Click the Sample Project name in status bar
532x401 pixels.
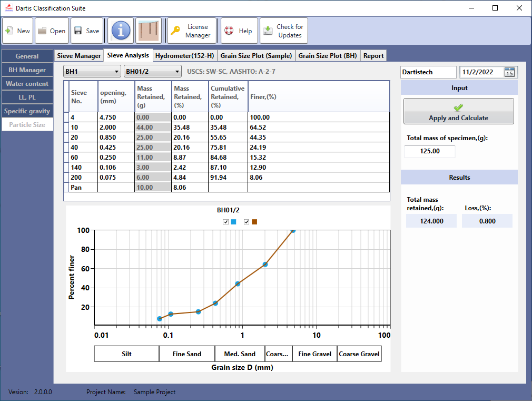(154, 392)
